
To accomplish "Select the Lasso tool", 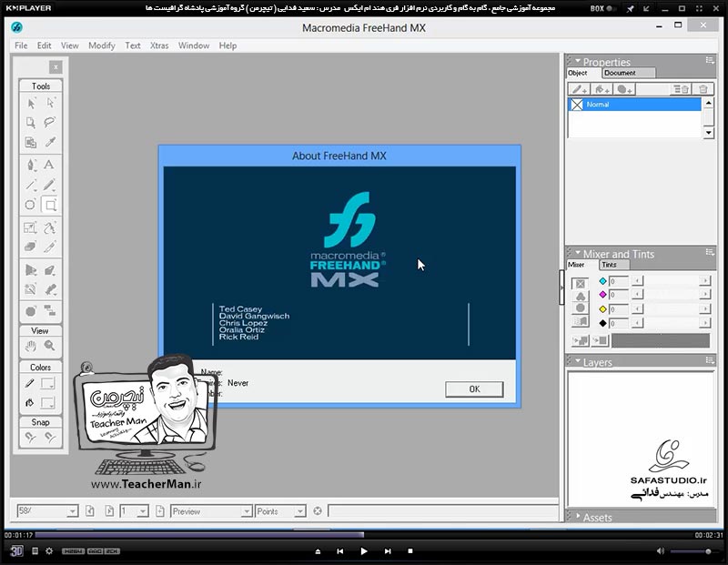I will (x=50, y=123).
